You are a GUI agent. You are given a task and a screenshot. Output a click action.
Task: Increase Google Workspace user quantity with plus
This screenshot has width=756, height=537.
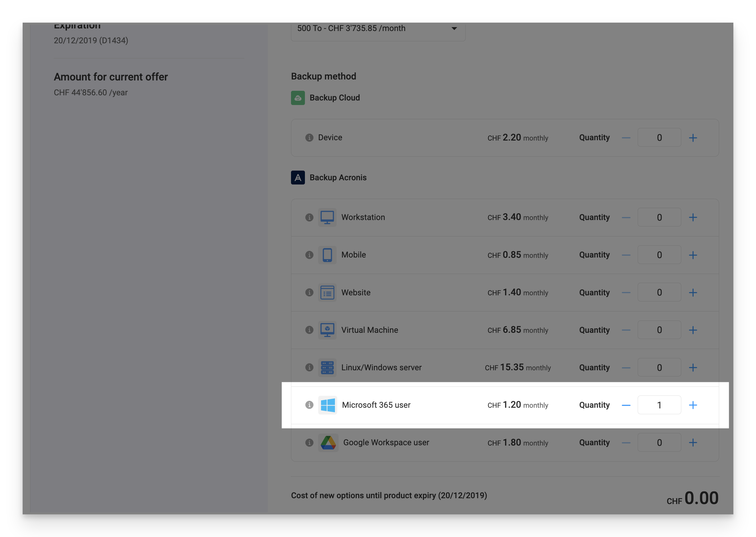point(693,442)
